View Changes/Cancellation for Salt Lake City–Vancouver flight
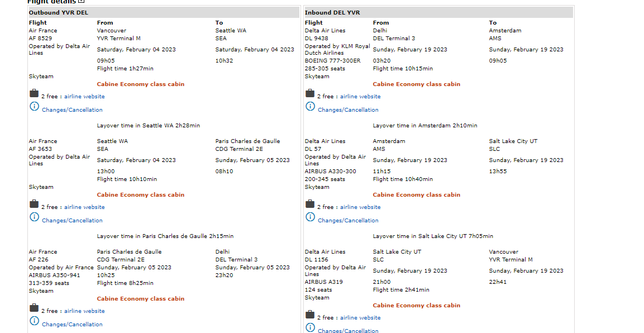Viewport: 644px width, 333px height. tap(348, 331)
